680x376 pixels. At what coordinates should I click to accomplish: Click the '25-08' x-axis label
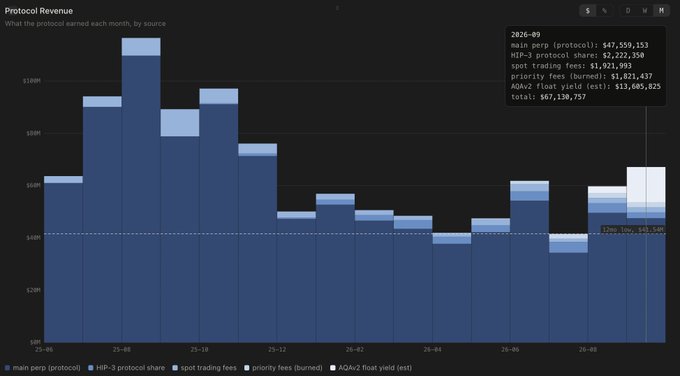tap(121, 350)
